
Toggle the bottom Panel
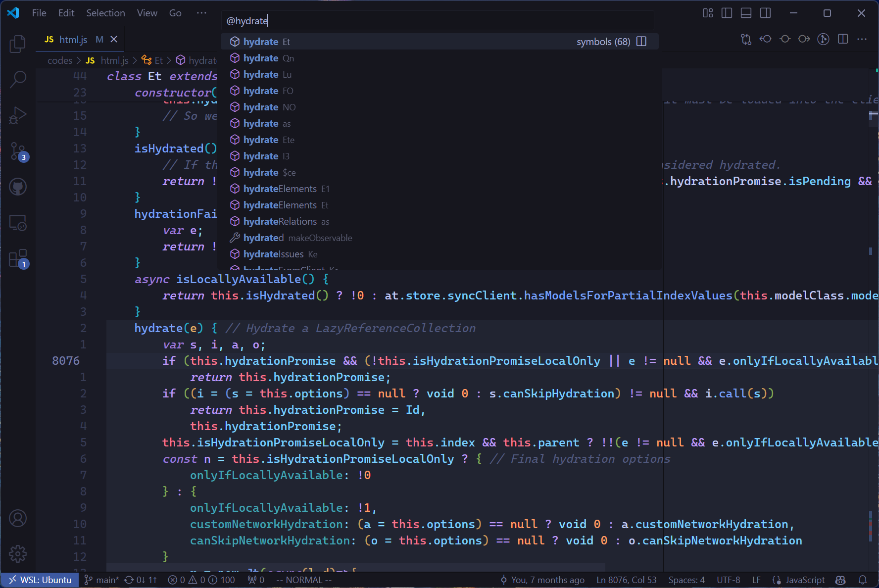[x=746, y=13]
